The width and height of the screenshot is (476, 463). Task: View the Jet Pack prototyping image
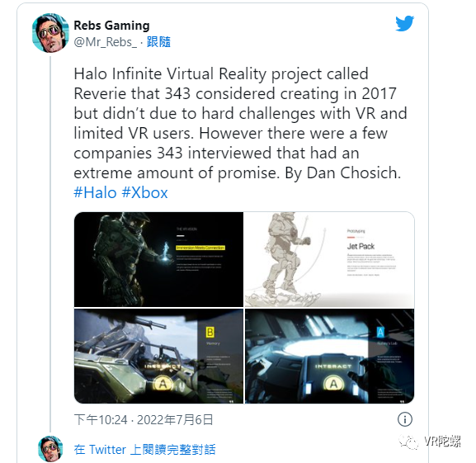tap(329, 259)
